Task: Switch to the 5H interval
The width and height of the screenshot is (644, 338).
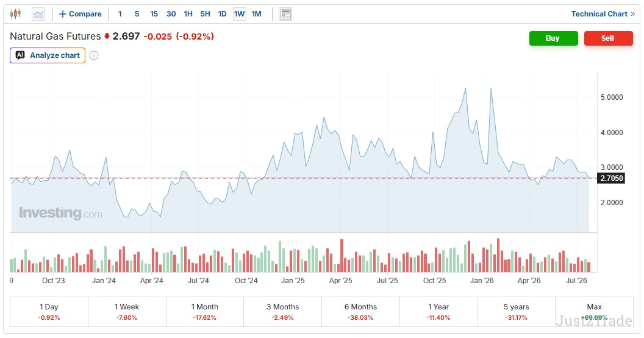Action: [x=206, y=14]
